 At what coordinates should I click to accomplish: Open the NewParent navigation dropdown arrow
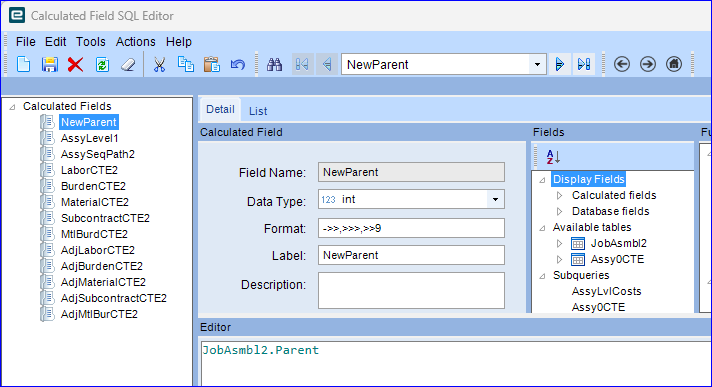[x=537, y=64]
